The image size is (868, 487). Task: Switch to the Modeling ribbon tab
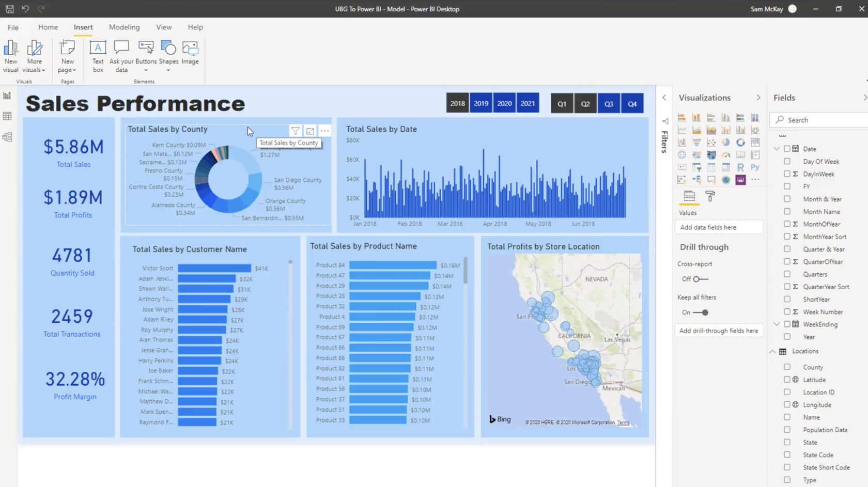124,27
